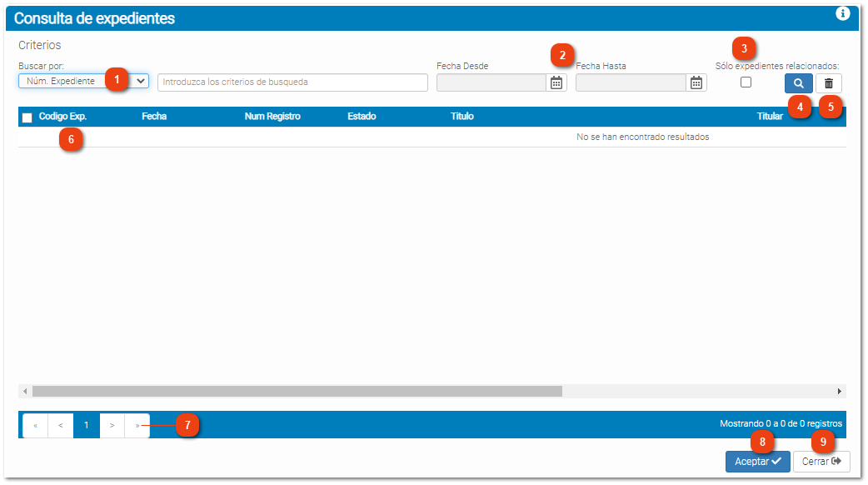The image size is (868, 485).
Task: Close dialog with Cerrar button
Action: [821, 461]
